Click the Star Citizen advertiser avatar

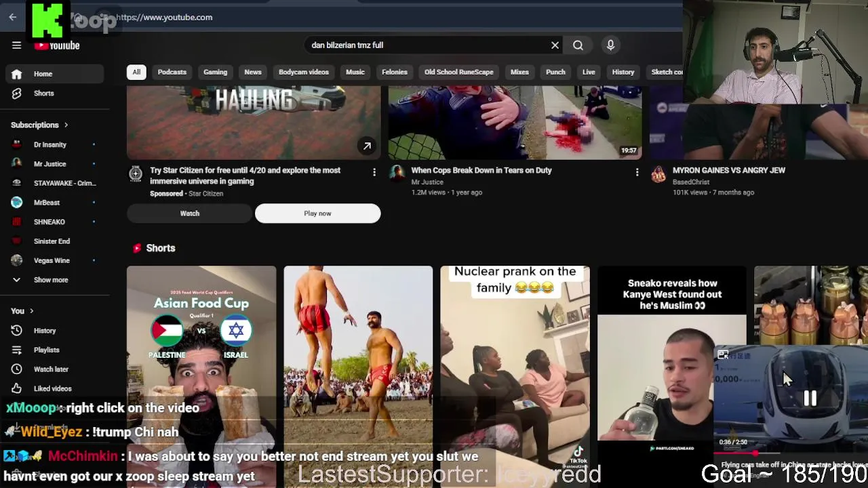(x=136, y=174)
